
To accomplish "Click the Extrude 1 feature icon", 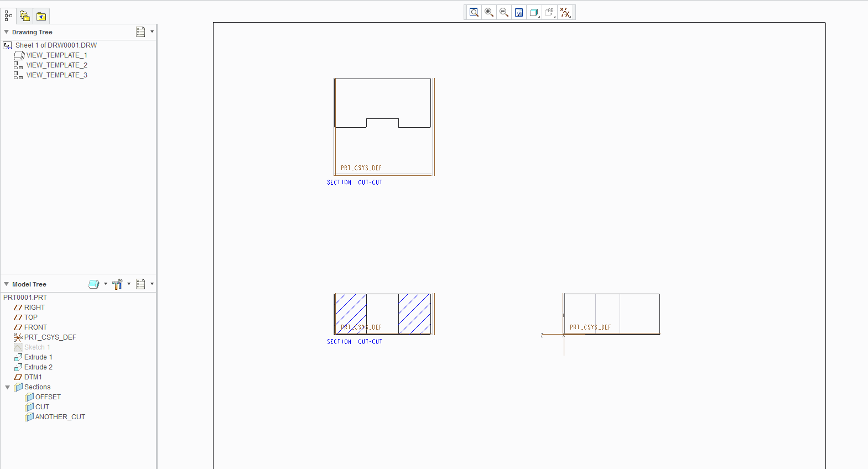I will click(x=18, y=357).
